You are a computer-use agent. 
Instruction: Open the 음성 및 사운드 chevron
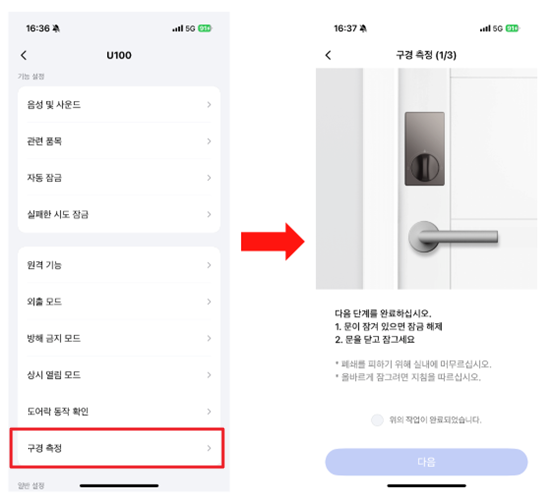coord(209,105)
